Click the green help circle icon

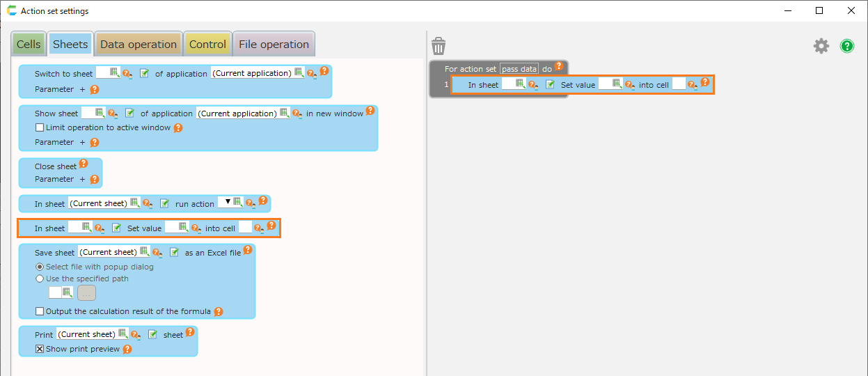pos(847,46)
